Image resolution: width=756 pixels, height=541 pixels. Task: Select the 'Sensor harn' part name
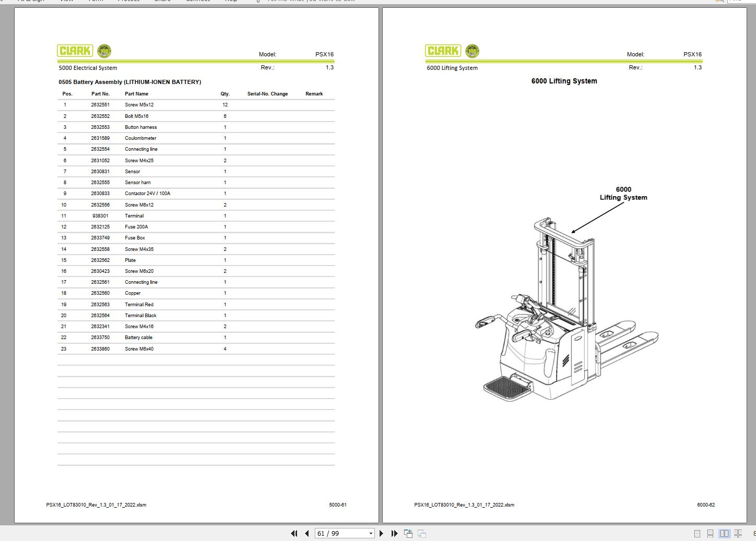[137, 183]
